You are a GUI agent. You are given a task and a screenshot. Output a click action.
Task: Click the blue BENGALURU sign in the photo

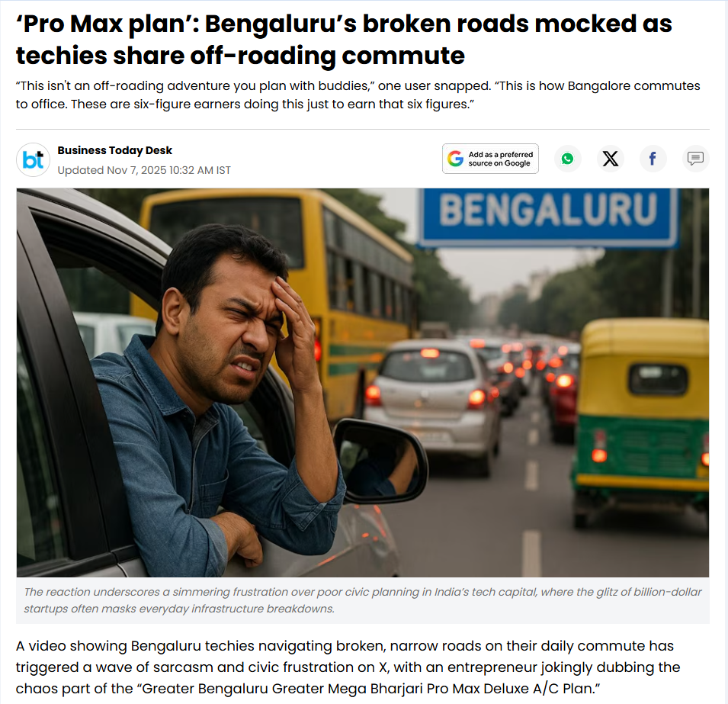[548, 217]
